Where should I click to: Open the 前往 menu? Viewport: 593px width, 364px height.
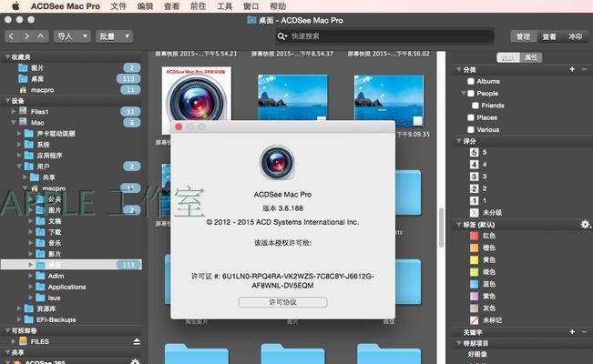198,6
